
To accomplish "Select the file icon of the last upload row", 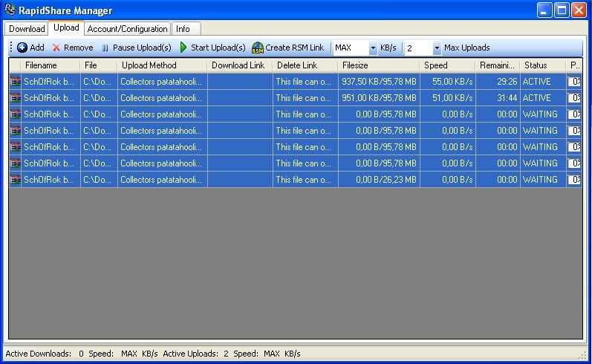I will 15,180.
